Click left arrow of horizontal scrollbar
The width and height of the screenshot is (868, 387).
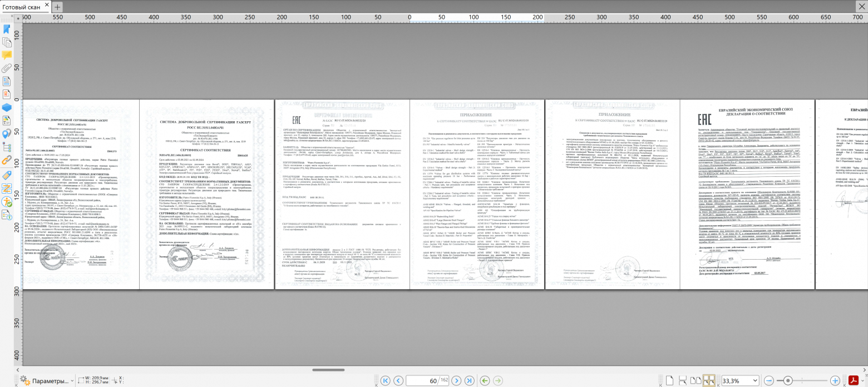pyautogui.click(x=19, y=369)
